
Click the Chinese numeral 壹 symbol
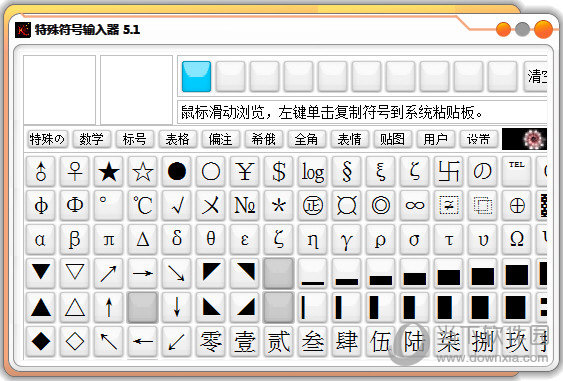pos(245,341)
